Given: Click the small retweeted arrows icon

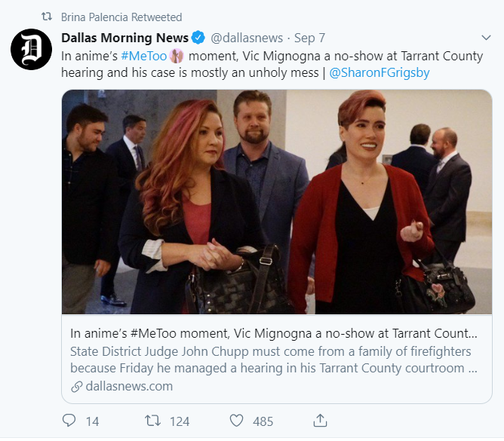Looking at the screenshot, I should click(47, 17).
